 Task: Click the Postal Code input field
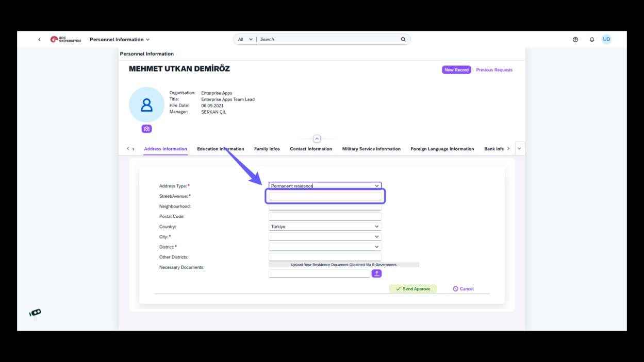(325, 216)
